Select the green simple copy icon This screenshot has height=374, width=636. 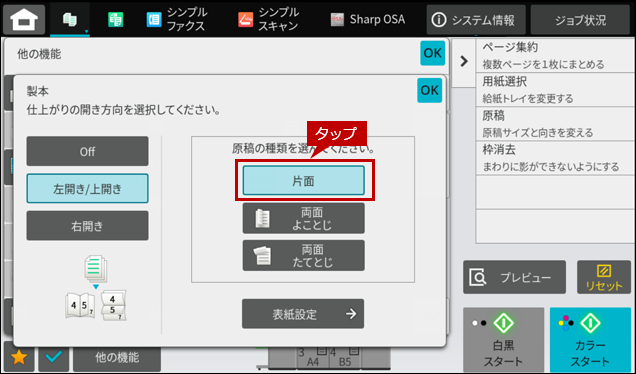pos(116,19)
